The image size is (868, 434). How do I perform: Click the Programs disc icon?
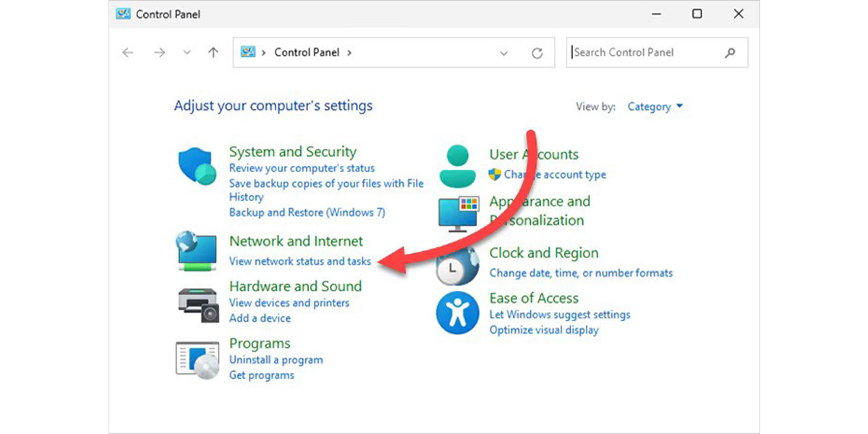197,359
